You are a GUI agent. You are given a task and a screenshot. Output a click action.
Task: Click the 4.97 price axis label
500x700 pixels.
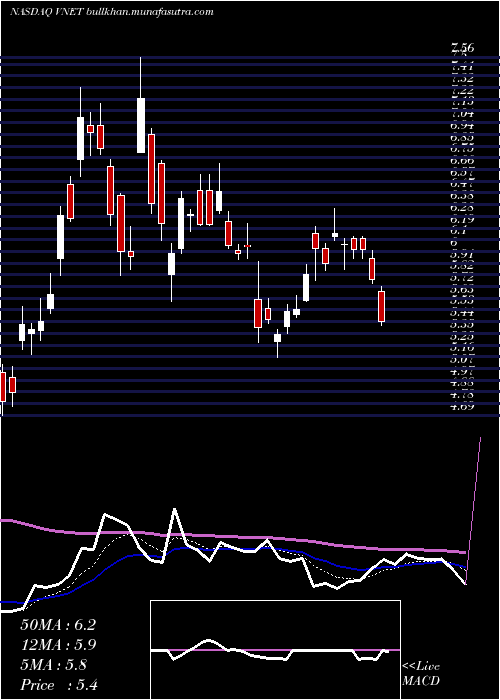click(x=462, y=371)
